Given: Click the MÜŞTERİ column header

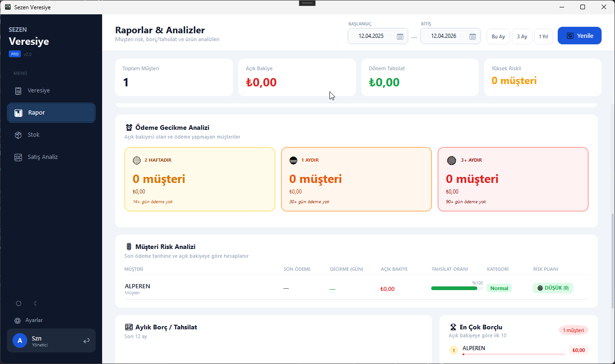Looking at the screenshot, I should pos(134,269).
